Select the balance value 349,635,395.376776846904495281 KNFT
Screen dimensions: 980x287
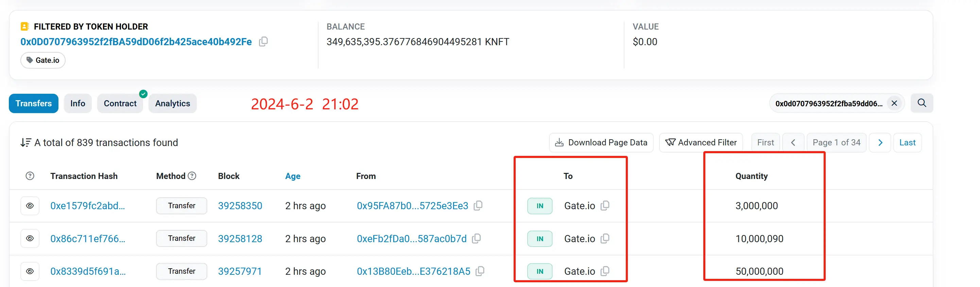[x=418, y=42]
